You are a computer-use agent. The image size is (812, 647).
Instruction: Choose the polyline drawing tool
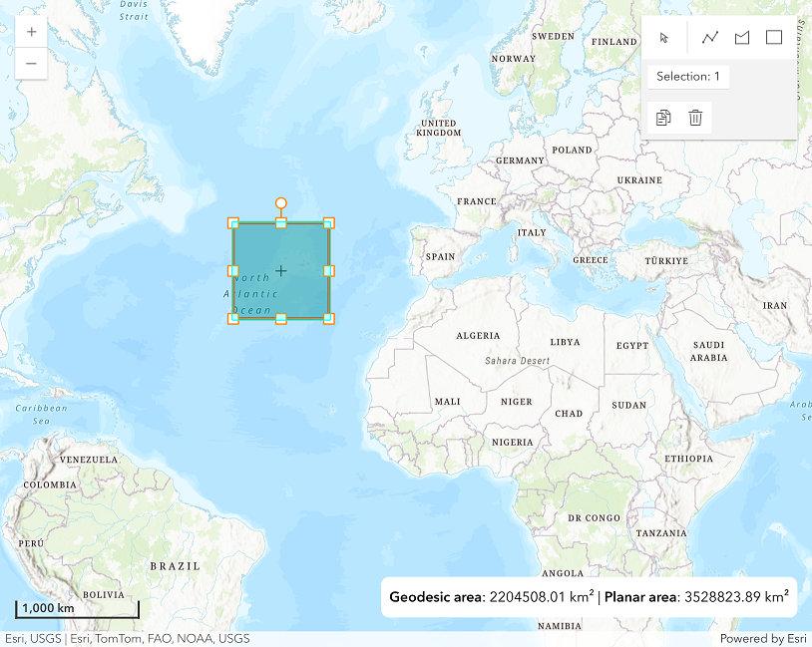point(710,38)
